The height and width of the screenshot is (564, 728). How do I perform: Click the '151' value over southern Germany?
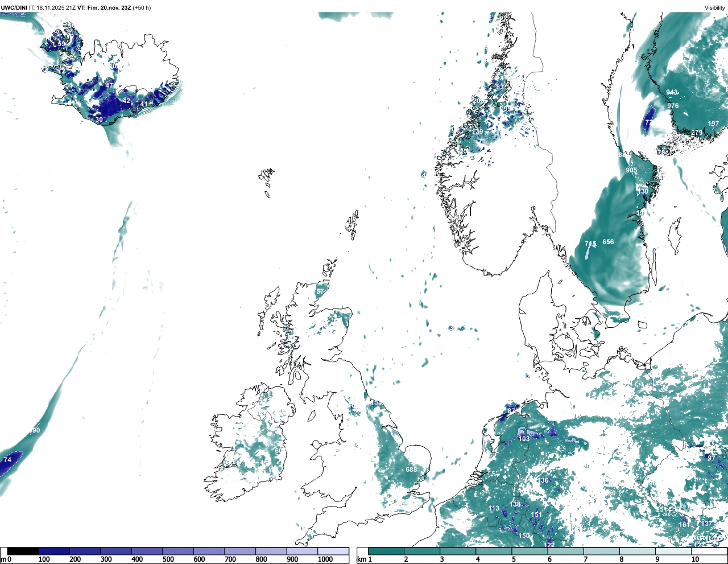(x=536, y=514)
